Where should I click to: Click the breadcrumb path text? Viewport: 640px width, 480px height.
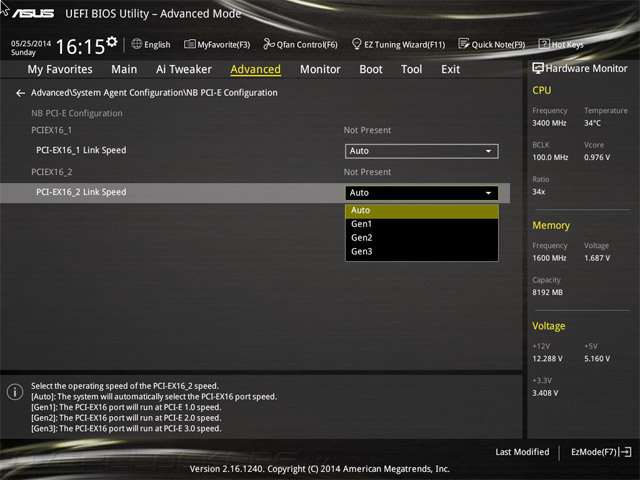(154, 93)
